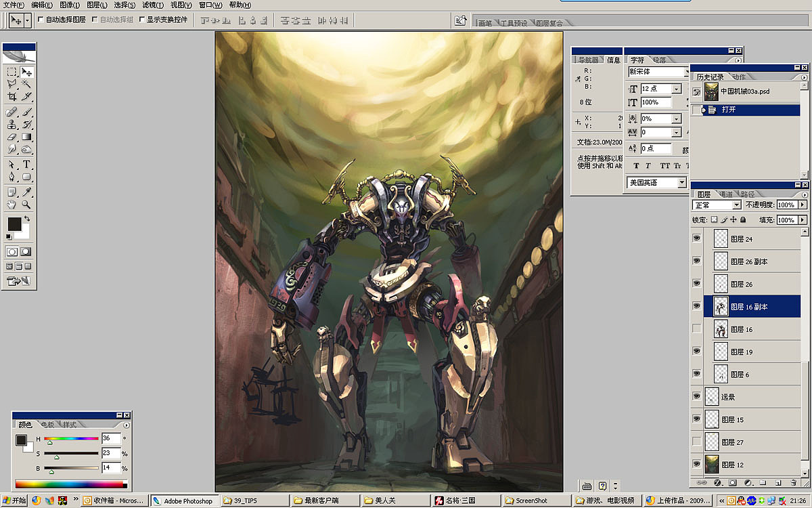This screenshot has height=508, width=812.
Task: Select the Healing Brush tool
Action: coord(12,112)
